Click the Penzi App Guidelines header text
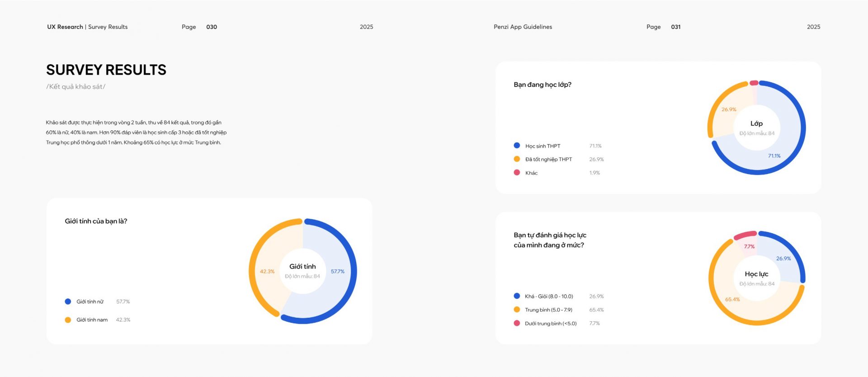 pyautogui.click(x=523, y=27)
